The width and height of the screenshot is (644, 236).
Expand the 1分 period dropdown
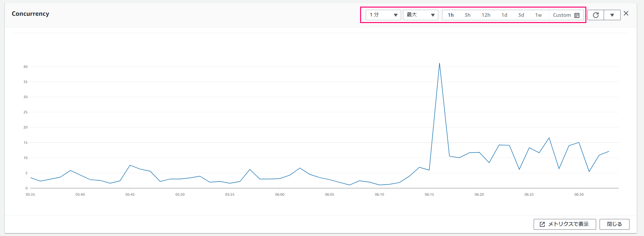[x=383, y=15]
